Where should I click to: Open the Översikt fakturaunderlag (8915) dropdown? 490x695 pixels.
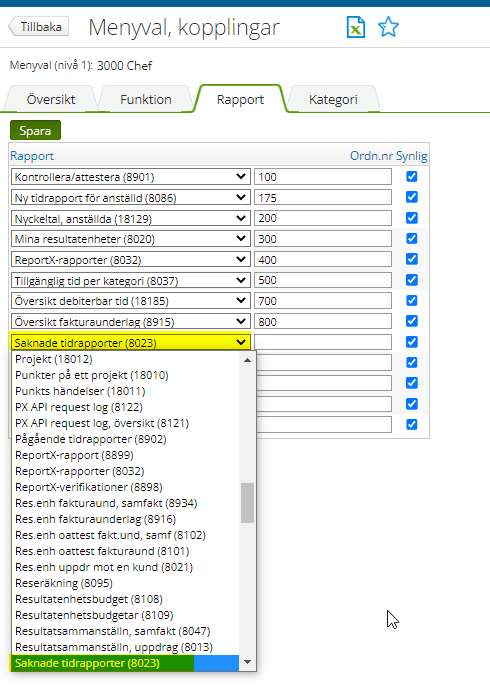coord(131,322)
